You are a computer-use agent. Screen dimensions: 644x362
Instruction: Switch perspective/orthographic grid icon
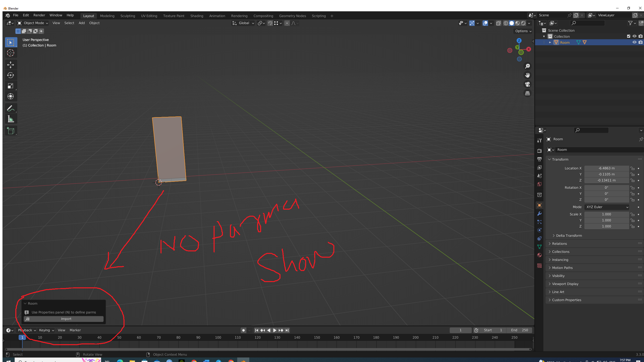click(x=528, y=93)
